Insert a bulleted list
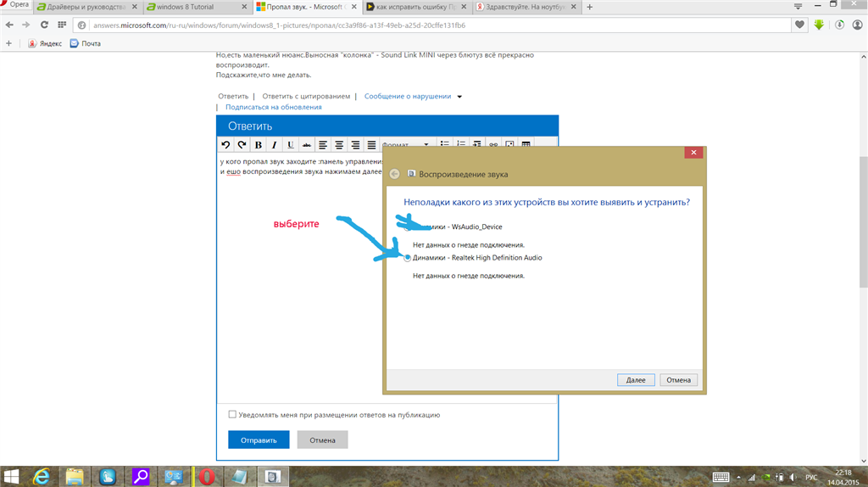Image resolution: width=868 pixels, height=487 pixels. tap(444, 143)
